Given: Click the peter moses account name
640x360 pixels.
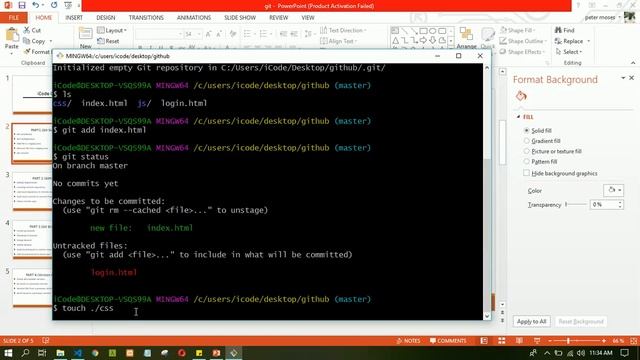Looking at the screenshot, I should (600, 18).
